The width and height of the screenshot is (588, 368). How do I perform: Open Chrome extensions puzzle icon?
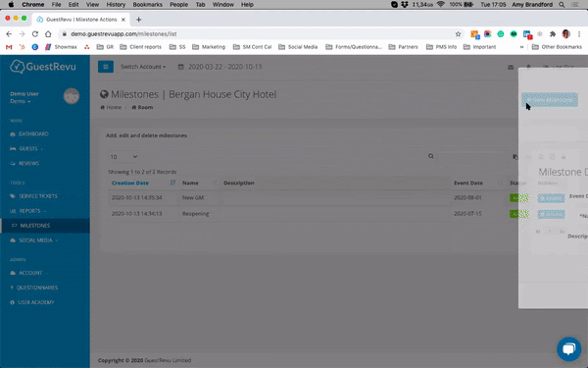553,33
